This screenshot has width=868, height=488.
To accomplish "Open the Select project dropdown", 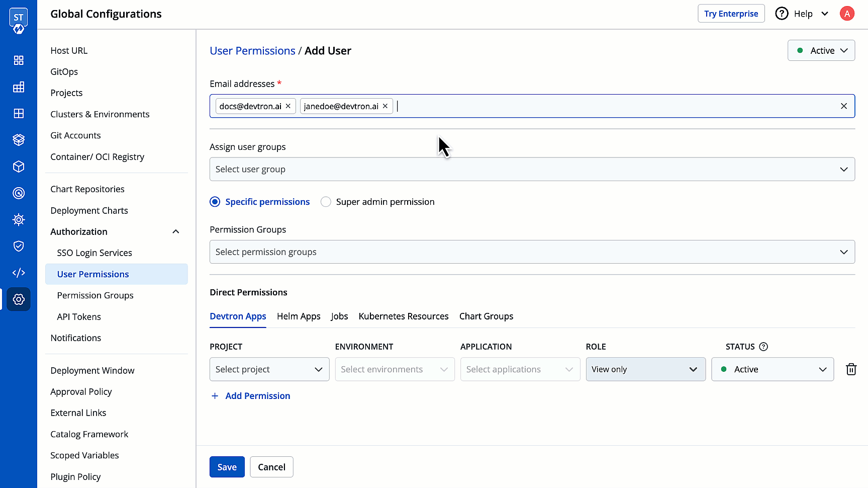I will [269, 369].
